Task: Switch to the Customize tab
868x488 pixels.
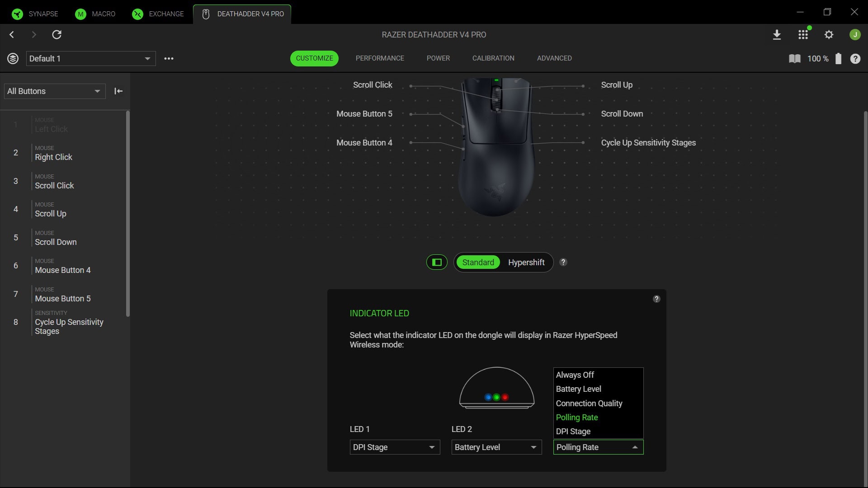Action: point(314,58)
